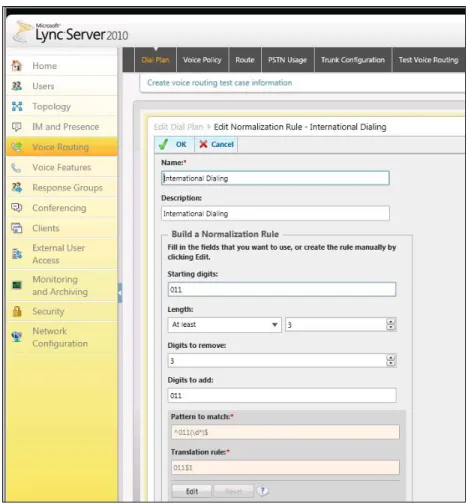Click the red X Cancel icon
Viewport: 471px width, 504px height.
point(203,144)
